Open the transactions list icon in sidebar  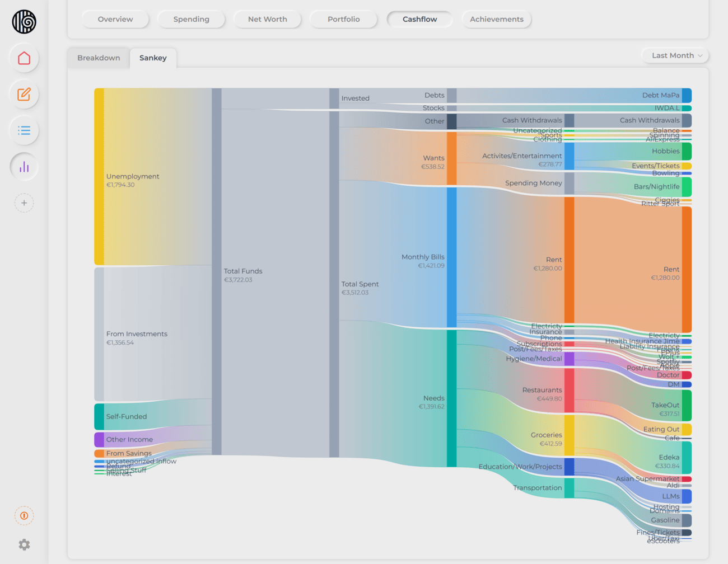point(24,130)
